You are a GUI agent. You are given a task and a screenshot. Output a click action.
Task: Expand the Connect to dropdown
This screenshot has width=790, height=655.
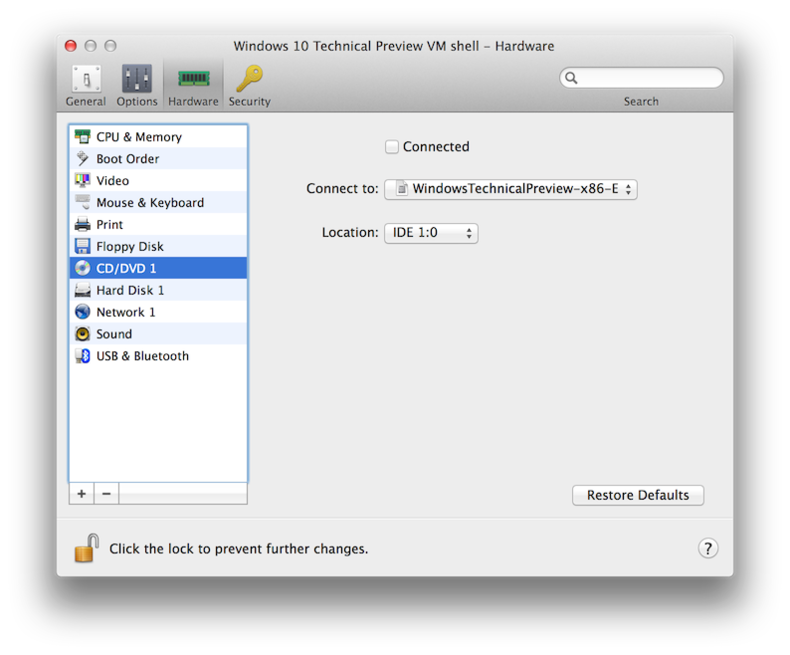coord(511,189)
